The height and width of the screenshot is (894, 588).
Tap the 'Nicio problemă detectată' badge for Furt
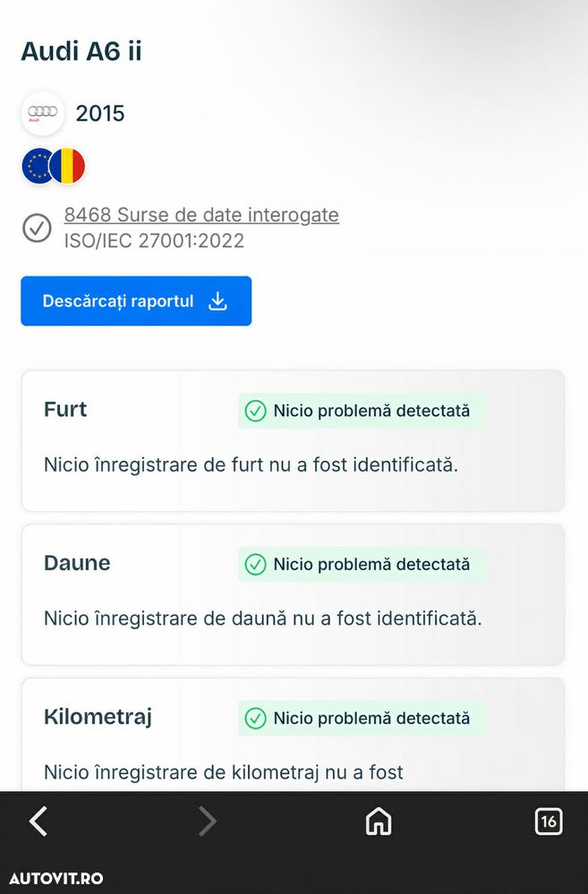362,411
